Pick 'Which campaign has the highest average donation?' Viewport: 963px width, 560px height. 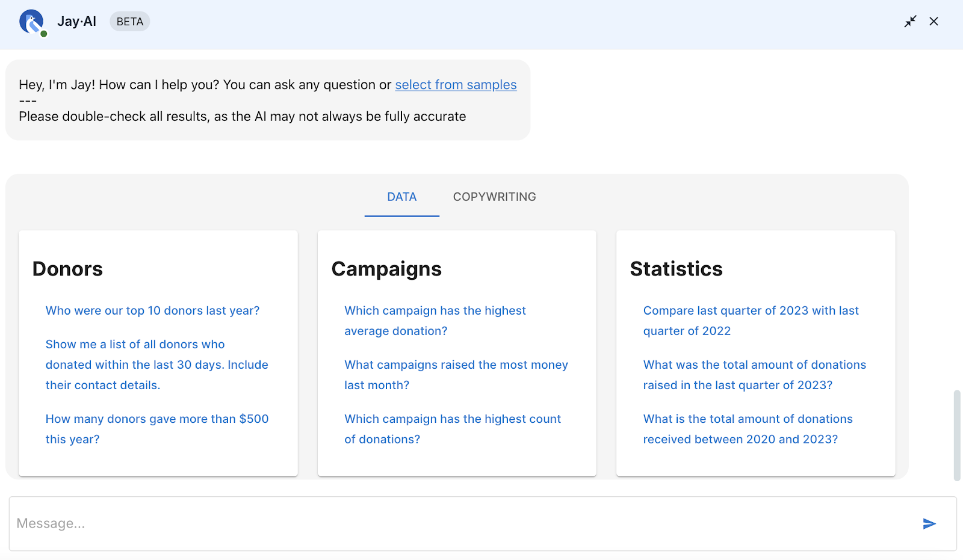[435, 321]
